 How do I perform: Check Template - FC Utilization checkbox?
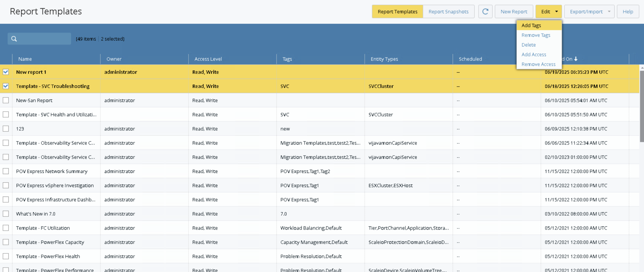[x=6, y=228]
